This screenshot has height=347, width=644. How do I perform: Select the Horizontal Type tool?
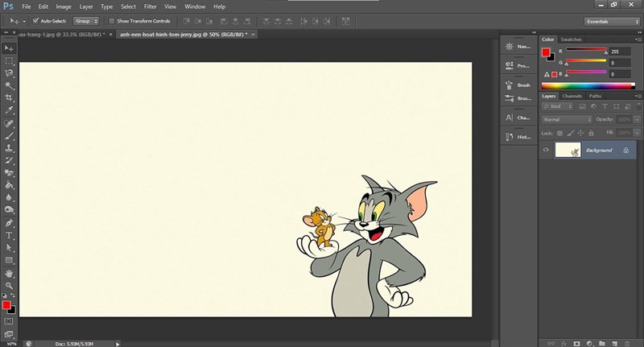click(x=9, y=236)
